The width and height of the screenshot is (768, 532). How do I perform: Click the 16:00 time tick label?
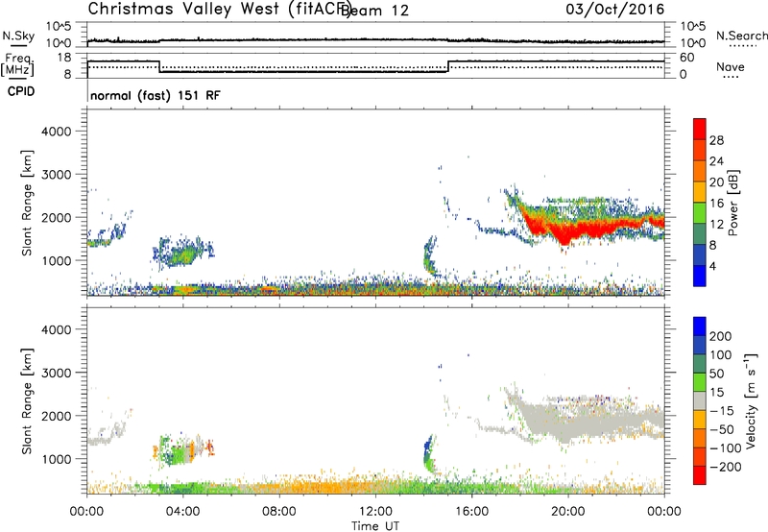pos(471,512)
